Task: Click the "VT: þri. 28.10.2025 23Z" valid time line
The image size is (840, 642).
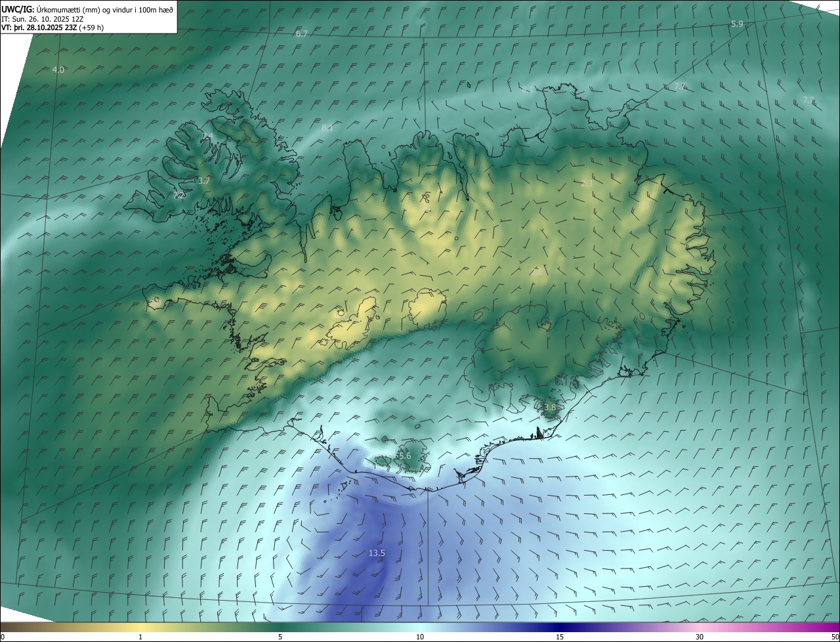Action: pos(52,27)
